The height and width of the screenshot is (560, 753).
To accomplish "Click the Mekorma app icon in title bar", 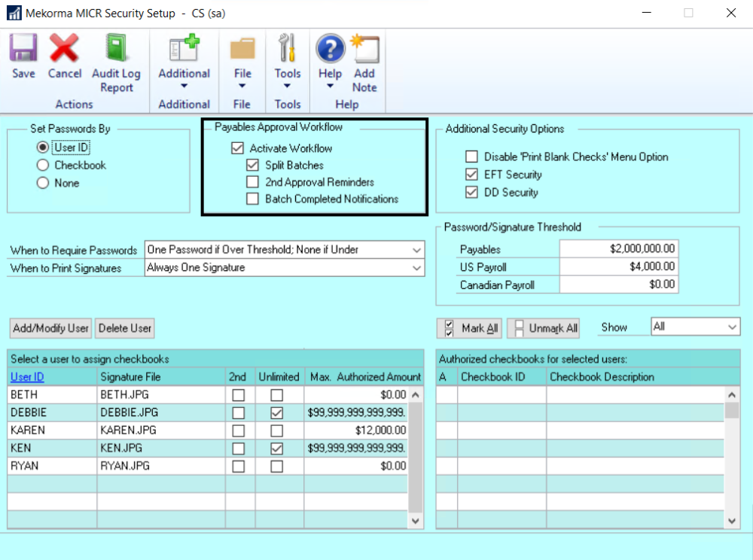I will click(14, 13).
